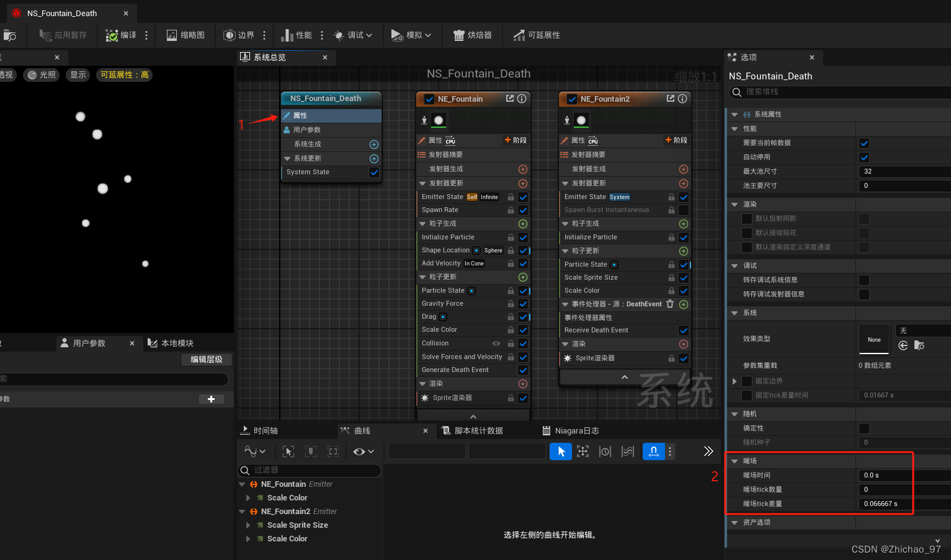
Task: Collapse NE_Fountain2 emitter node arrow
Action: tap(242, 512)
